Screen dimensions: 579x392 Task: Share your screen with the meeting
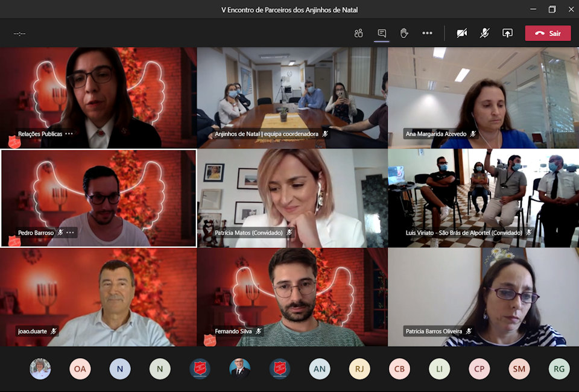point(507,33)
